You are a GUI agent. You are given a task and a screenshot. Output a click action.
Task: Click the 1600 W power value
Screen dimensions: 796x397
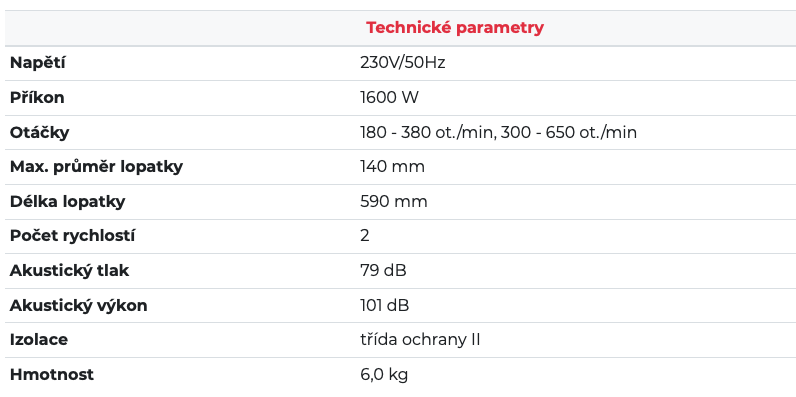(389, 97)
